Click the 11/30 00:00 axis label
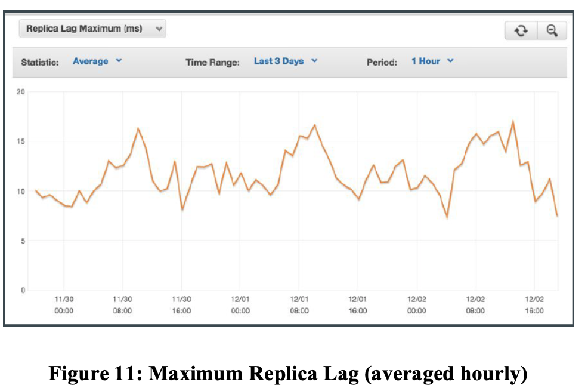 pyautogui.click(x=64, y=305)
